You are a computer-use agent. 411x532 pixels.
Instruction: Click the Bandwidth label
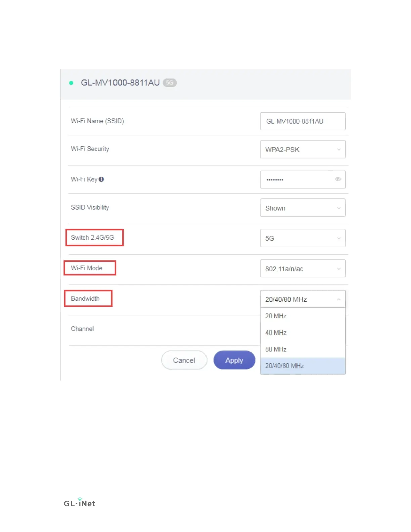tap(85, 299)
